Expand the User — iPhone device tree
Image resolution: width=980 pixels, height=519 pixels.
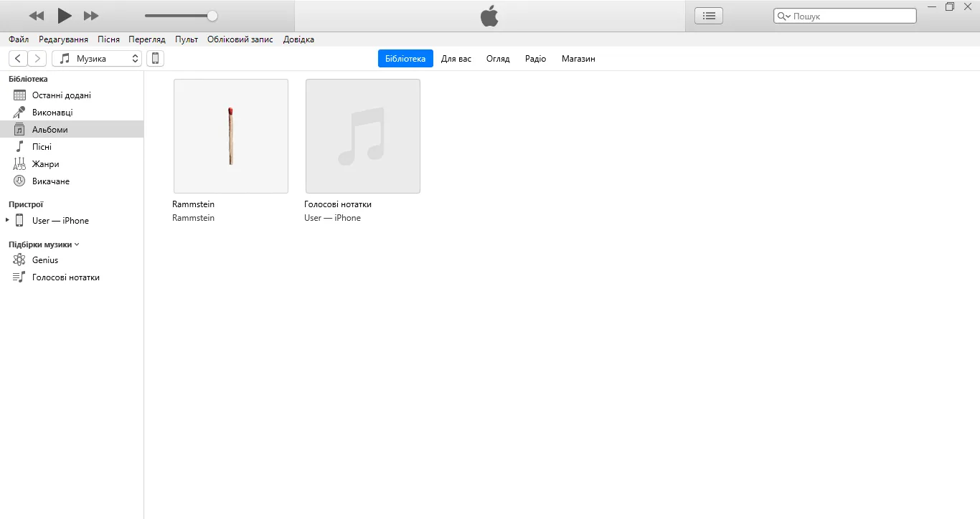pyautogui.click(x=7, y=221)
